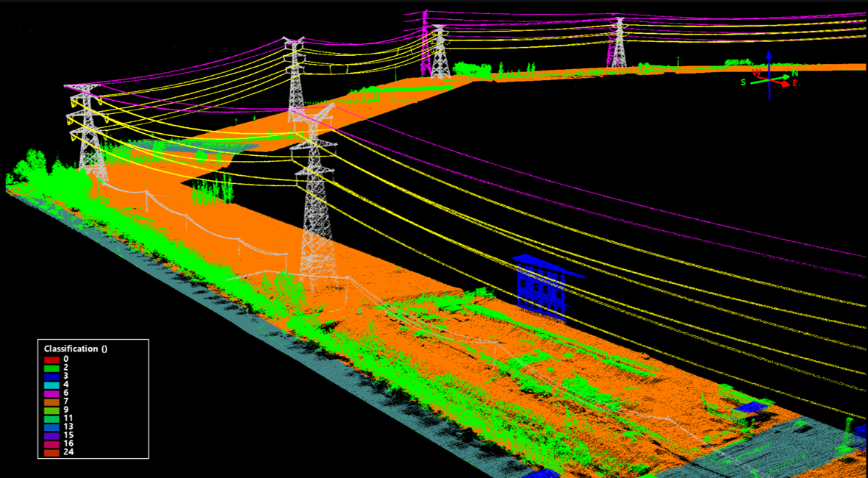
Task: Click the "Classification ()" legend title
Action: [76, 349]
